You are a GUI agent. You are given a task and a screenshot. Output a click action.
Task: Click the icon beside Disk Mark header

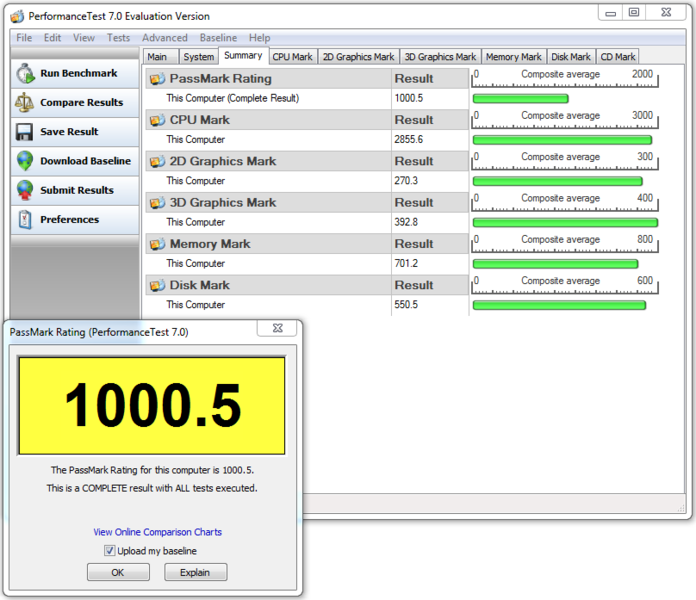(157, 285)
